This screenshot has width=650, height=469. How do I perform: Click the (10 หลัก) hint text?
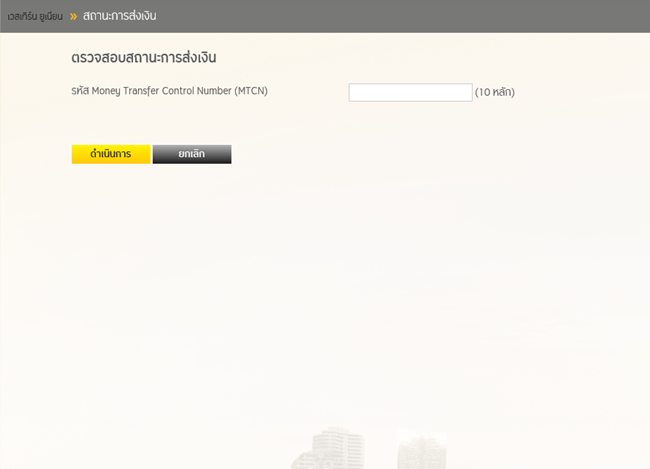[494, 93]
